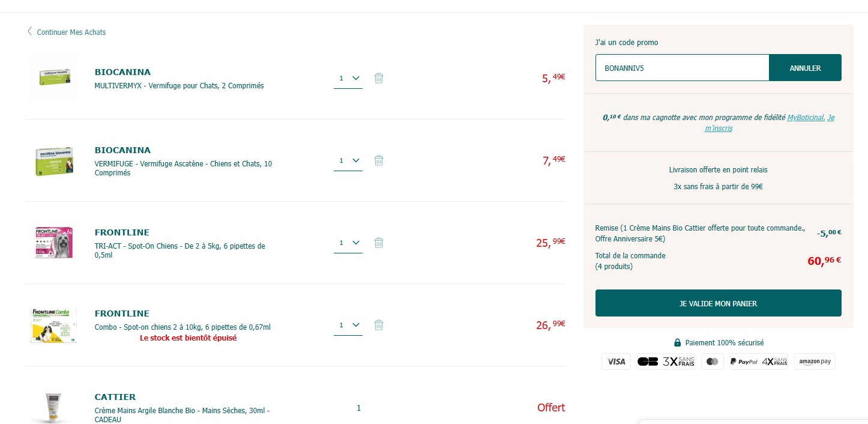The image size is (868, 424).
Task: Expand quantity selector for Vermifuge Ascatène
Action: point(348,160)
